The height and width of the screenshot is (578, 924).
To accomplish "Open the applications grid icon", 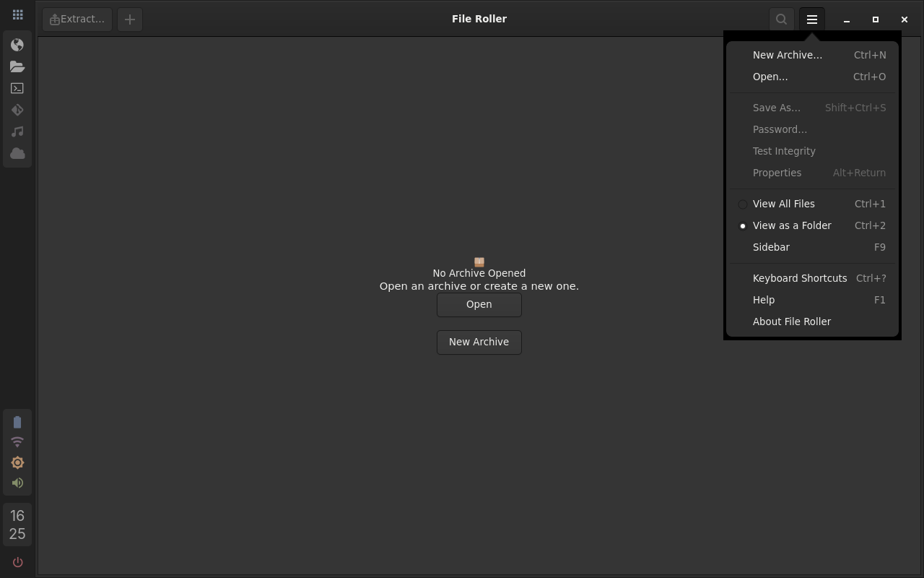I will (x=17, y=14).
